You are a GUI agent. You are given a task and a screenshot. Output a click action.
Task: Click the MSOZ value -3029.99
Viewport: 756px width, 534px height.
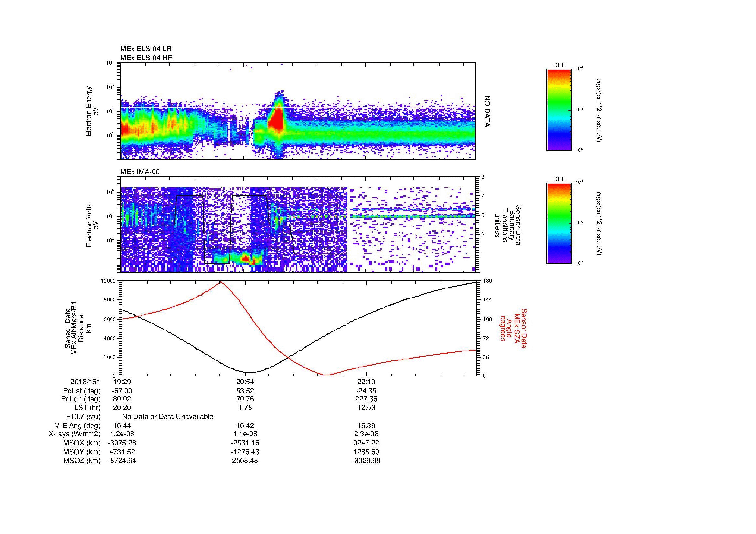coord(366,461)
